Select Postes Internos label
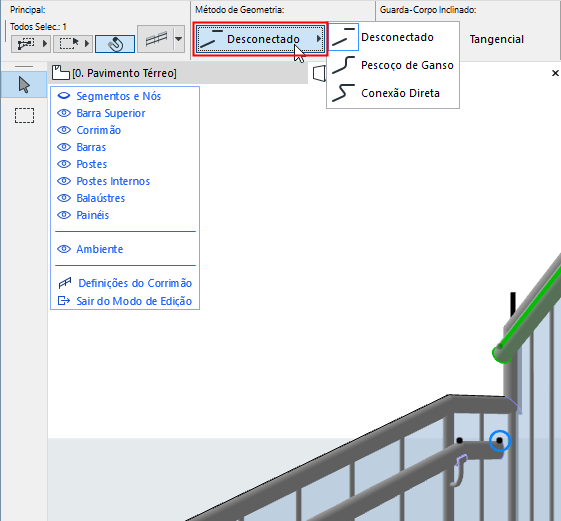This screenshot has width=561, height=521. [x=113, y=181]
